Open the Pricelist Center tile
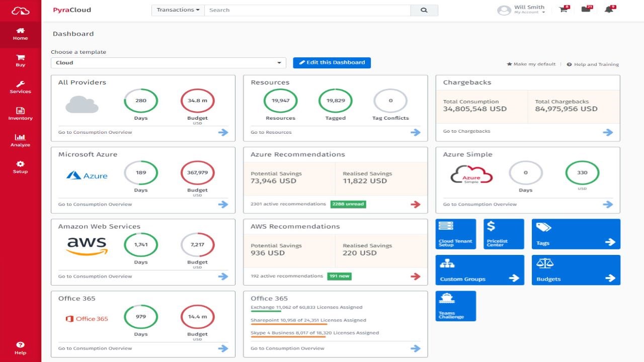The height and width of the screenshot is (362, 644). (x=504, y=234)
